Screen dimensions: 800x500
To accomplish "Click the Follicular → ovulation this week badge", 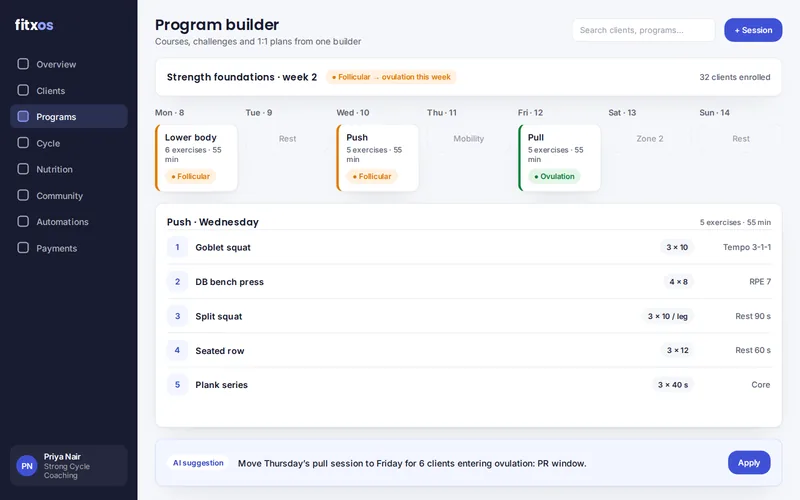I will (x=391, y=77).
